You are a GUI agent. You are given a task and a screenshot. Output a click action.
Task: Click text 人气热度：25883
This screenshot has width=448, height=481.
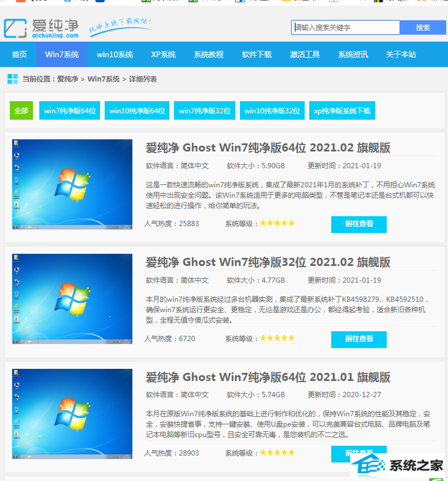point(172,224)
